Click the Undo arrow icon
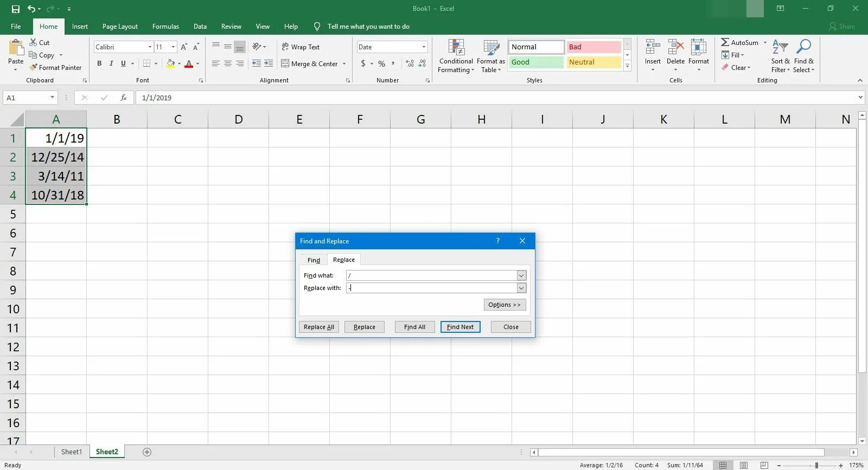Screen dimensions: 868x470 coord(31,9)
